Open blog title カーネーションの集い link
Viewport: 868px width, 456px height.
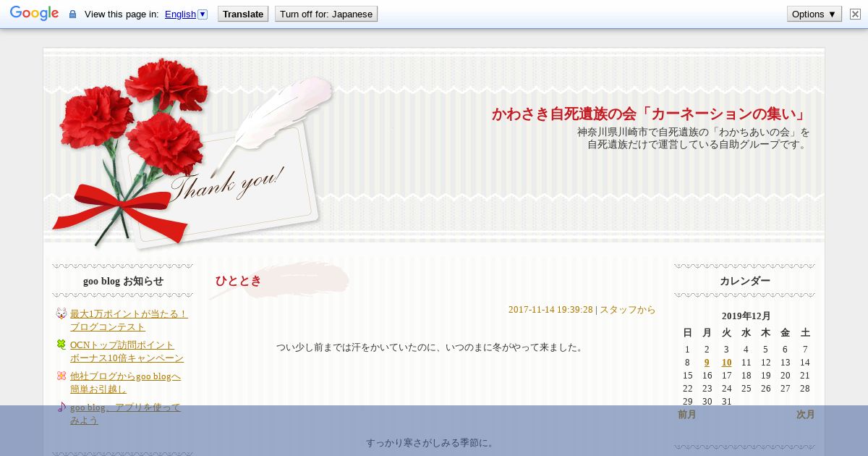(651, 114)
